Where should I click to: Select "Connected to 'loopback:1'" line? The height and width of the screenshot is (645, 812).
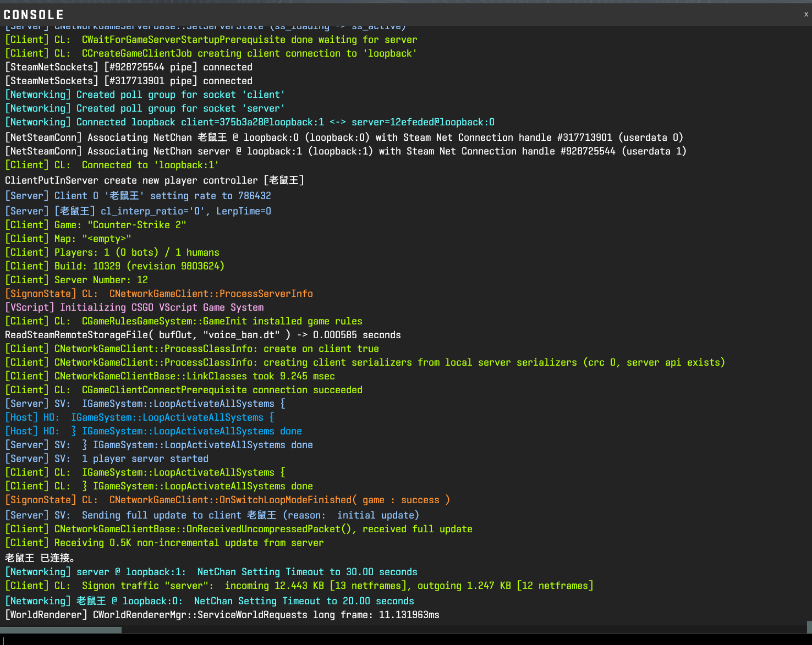[x=112, y=165]
